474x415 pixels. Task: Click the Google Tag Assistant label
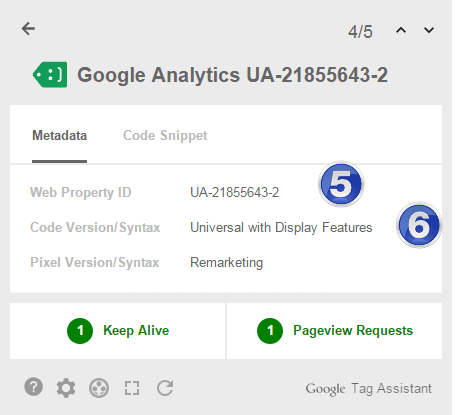[x=369, y=389]
